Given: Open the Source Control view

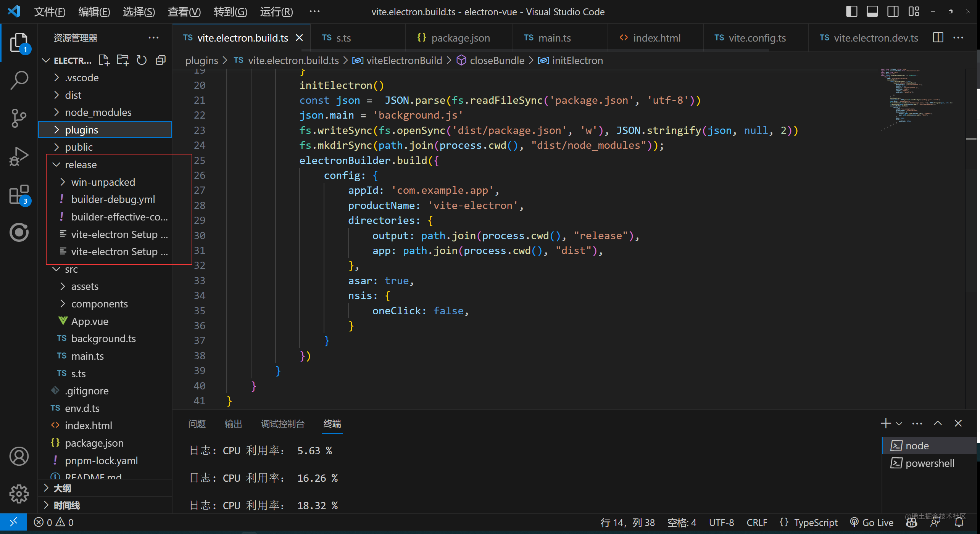Looking at the screenshot, I should [x=19, y=118].
